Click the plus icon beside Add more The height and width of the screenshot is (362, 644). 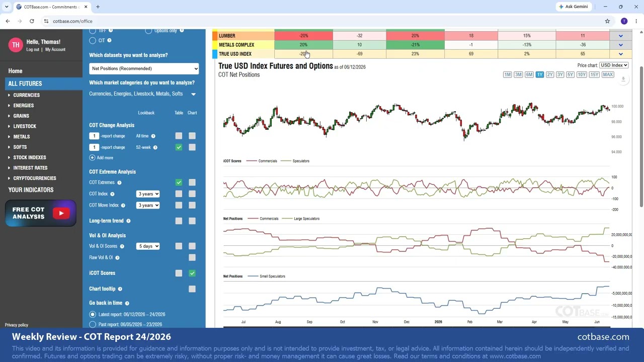(x=92, y=158)
